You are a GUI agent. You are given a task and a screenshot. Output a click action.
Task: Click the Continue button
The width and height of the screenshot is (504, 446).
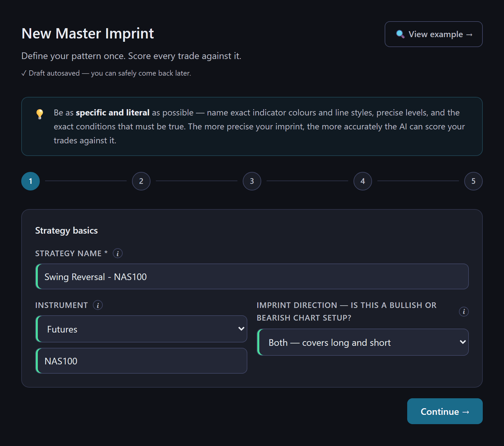click(x=445, y=411)
